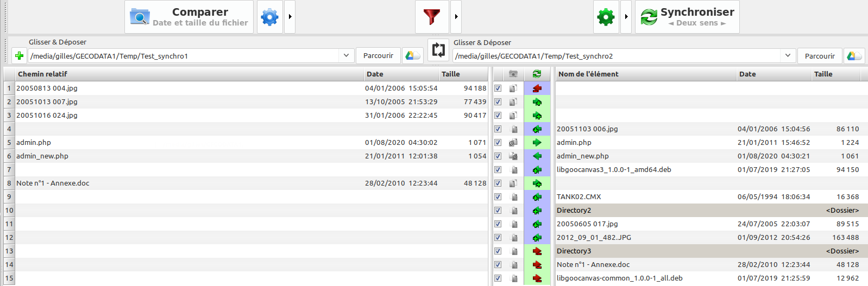Uncheck checkbox for admin.php row
This screenshot has height=286, width=868.
[x=498, y=143]
